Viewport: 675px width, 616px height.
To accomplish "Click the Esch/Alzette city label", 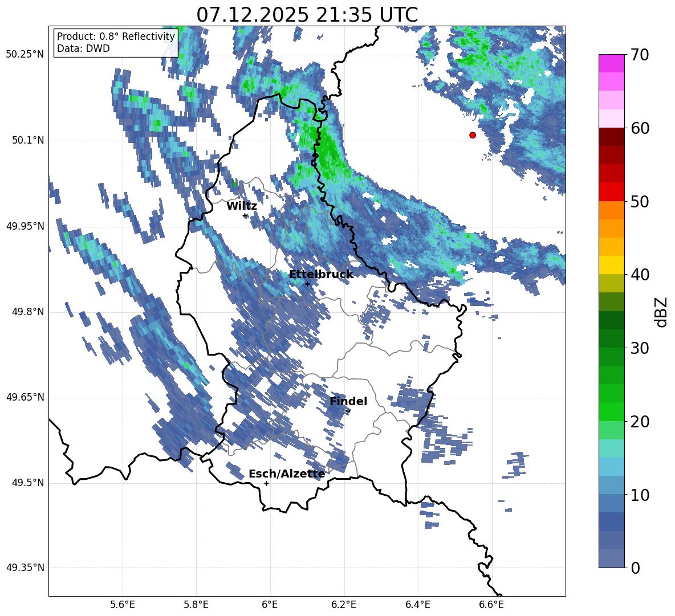I will pos(287,474).
